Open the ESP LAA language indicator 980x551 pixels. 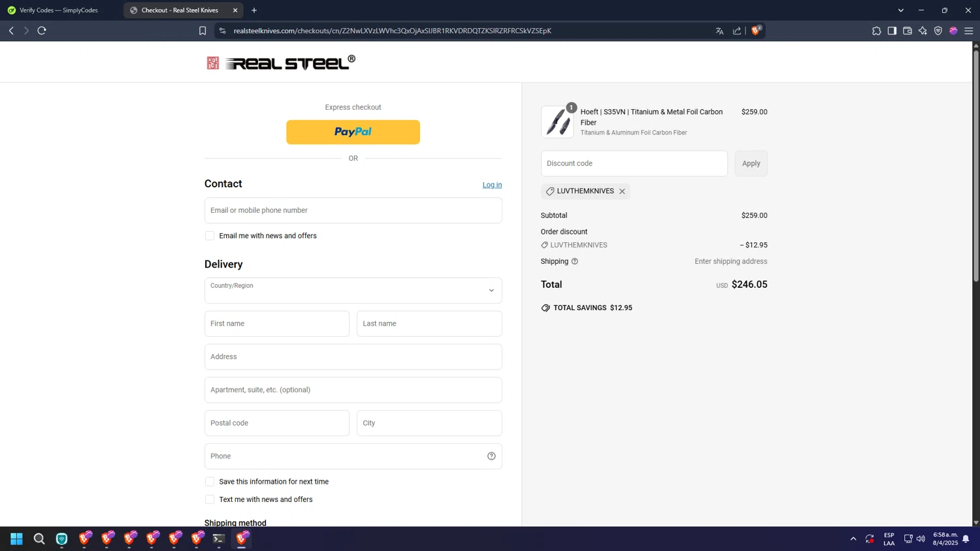point(889,539)
